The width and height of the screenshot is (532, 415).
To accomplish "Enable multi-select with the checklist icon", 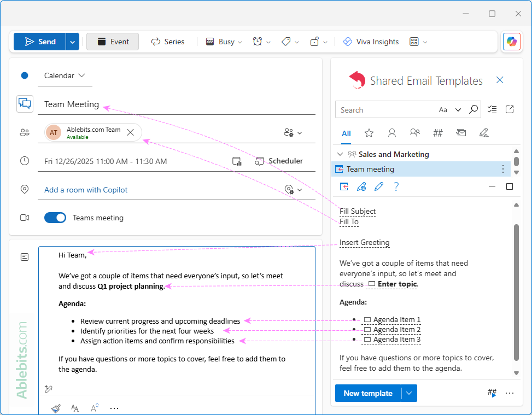I will tap(492, 109).
